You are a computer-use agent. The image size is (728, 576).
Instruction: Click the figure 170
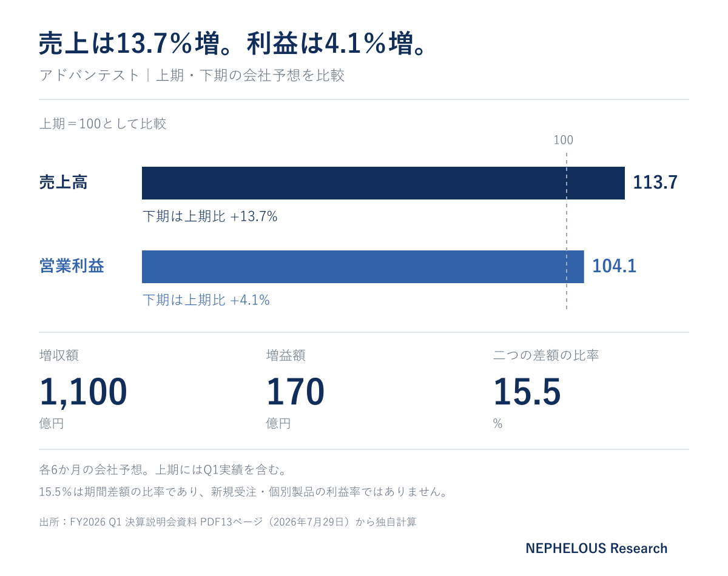(295, 391)
